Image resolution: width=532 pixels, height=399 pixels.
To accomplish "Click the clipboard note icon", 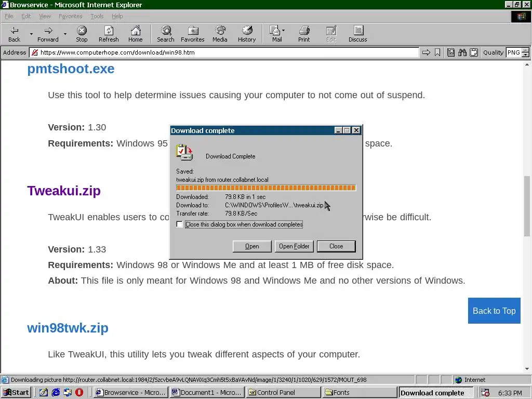I will (x=474, y=52).
